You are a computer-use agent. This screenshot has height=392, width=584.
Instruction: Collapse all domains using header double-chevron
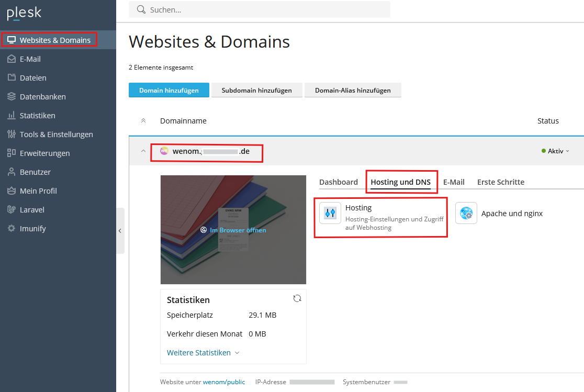point(143,121)
